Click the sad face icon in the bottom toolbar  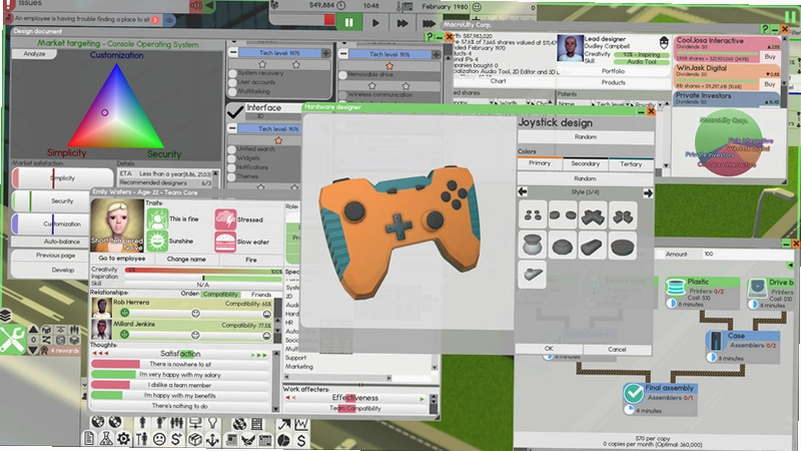click(159, 439)
